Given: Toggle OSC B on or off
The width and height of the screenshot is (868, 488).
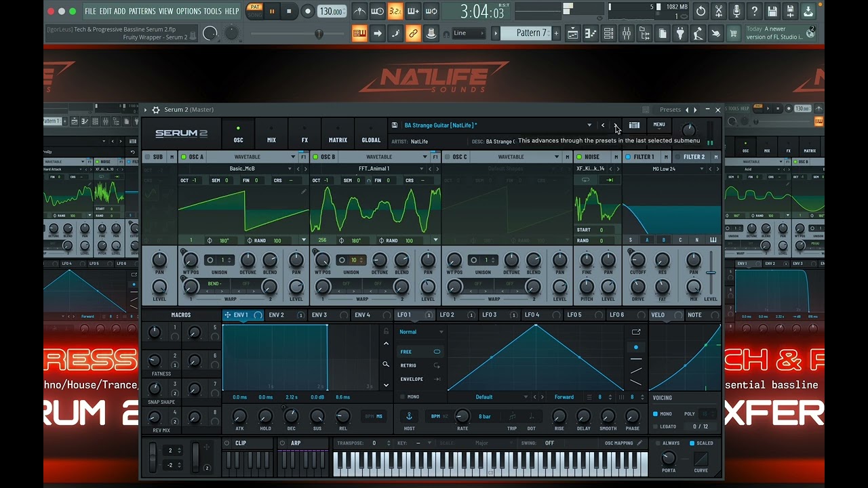Looking at the screenshot, I should [315, 157].
